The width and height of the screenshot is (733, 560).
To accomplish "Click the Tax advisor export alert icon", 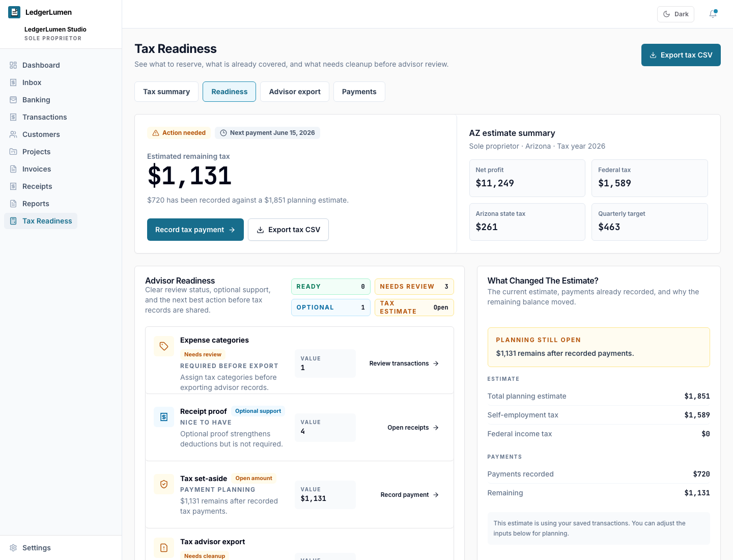I will point(164,548).
